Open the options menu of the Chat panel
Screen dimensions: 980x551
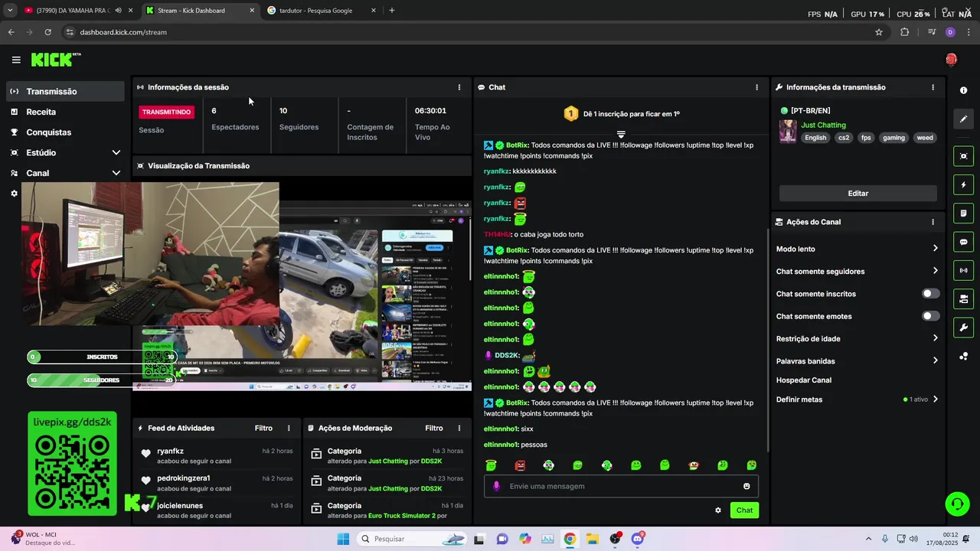coord(757,87)
